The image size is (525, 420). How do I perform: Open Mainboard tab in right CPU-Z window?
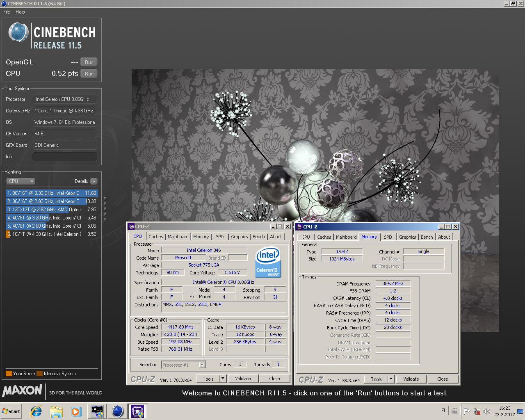click(346, 237)
